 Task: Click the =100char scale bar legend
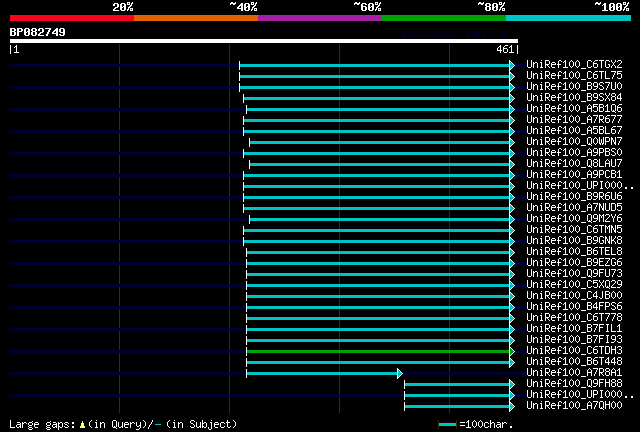pos(476,425)
